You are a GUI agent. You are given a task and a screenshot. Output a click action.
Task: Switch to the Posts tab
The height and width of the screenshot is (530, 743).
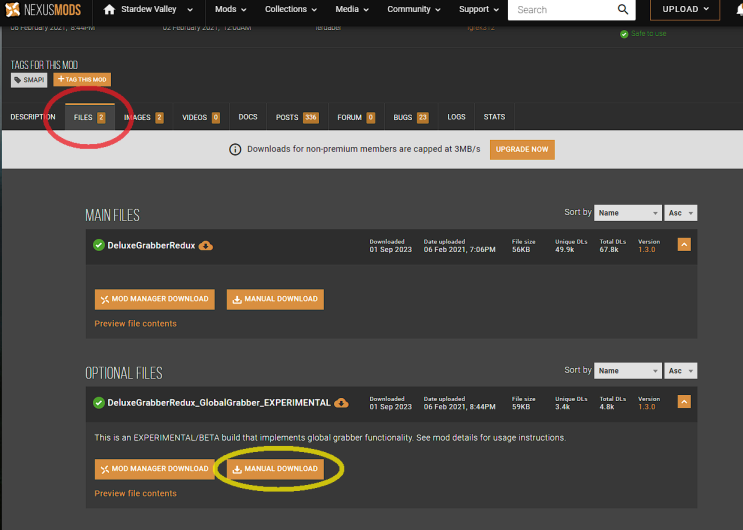(297, 117)
